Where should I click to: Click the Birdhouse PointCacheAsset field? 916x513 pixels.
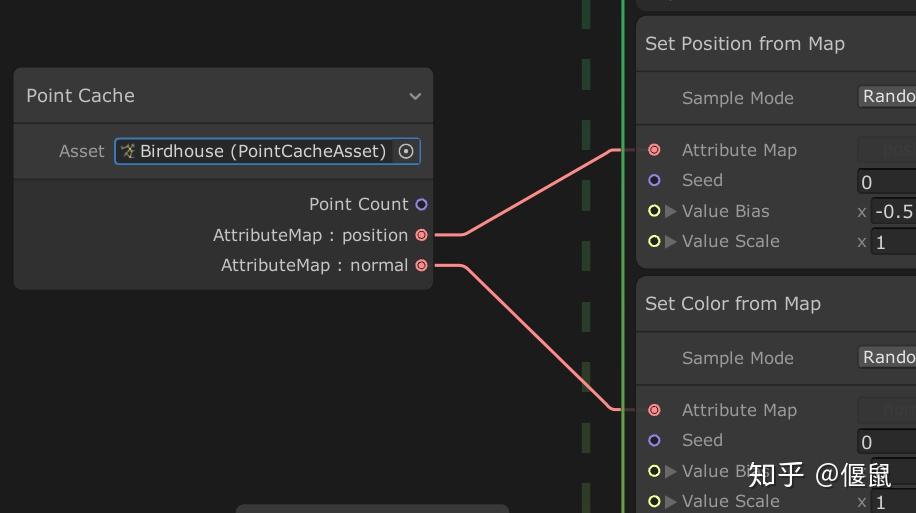tap(258, 151)
